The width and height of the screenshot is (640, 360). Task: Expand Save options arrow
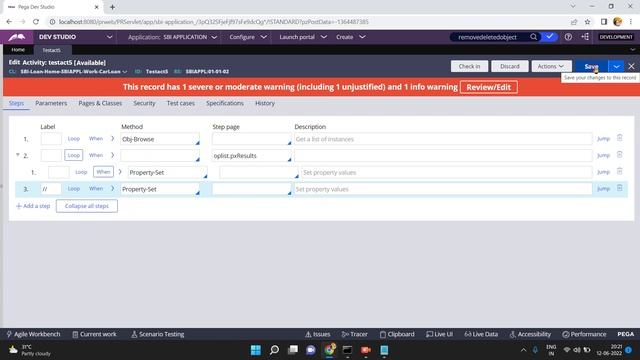[616, 66]
